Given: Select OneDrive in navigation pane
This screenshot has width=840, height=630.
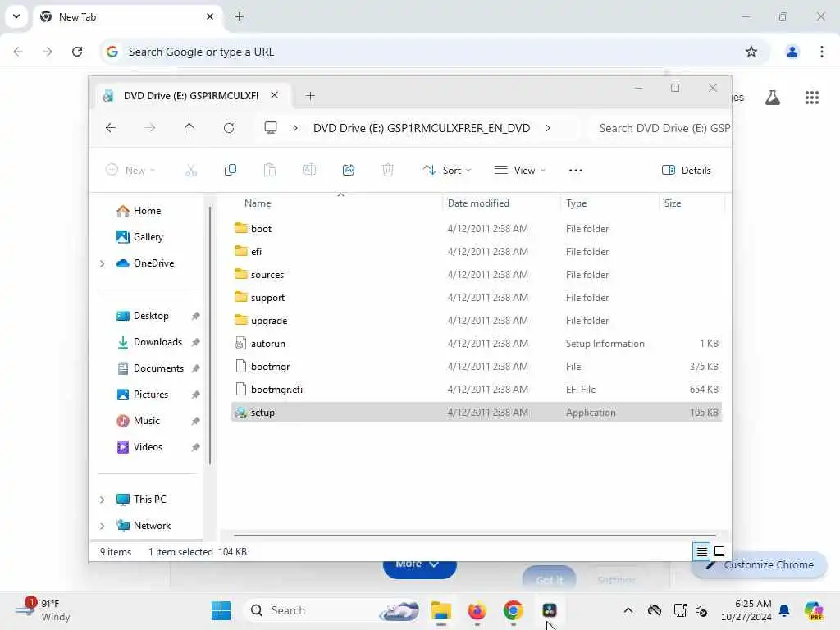Looking at the screenshot, I should click(145, 263).
